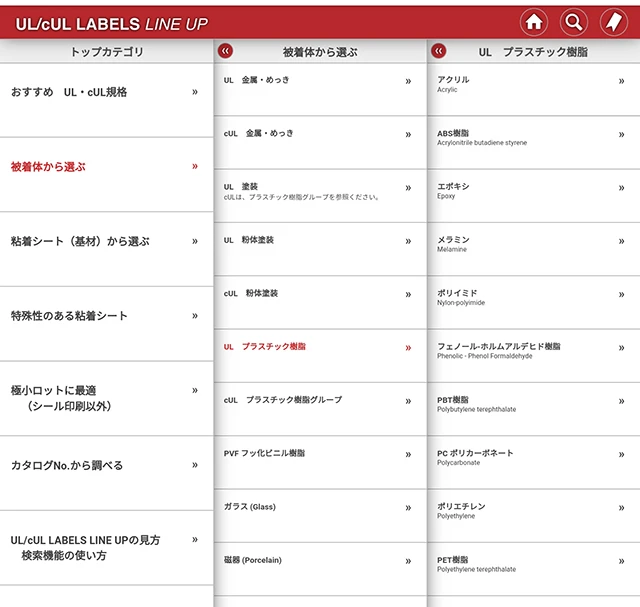Expand chevron on PVF フッ化ビニル樹脂 row

pyautogui.click(x=408, y=455)
